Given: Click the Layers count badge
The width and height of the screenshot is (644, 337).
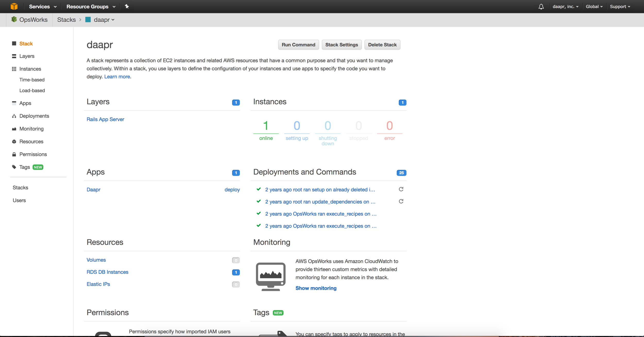Looking at the screenshot, I should (x=236, y=103).
